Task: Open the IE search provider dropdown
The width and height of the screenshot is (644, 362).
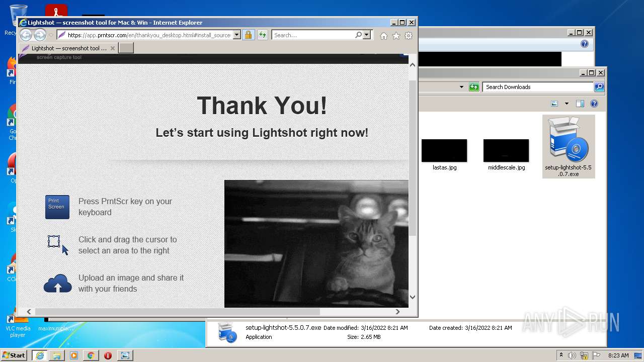Action: coord(366,35)
